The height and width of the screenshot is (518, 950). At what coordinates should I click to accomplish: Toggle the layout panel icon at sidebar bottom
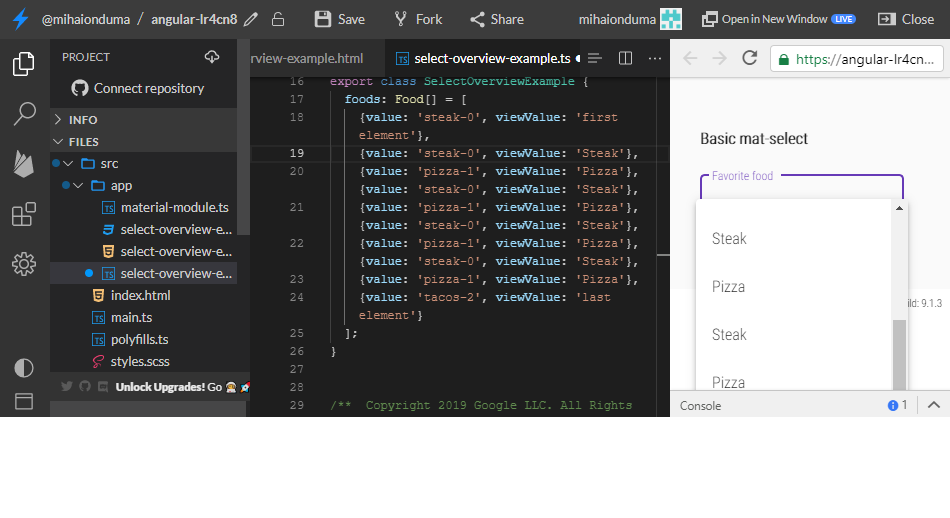coord(24,401)
